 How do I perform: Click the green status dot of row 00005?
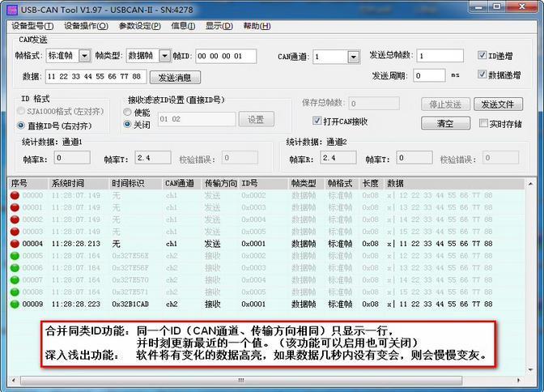[15, 256]
